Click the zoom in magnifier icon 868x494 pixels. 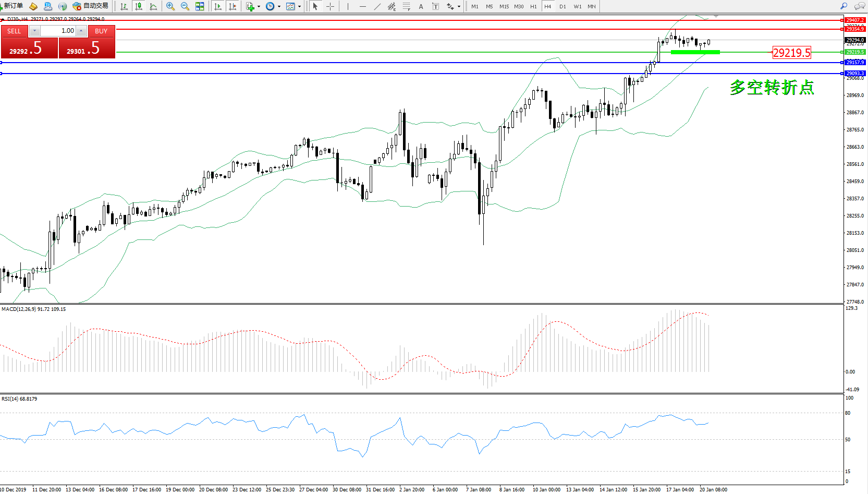170,6
